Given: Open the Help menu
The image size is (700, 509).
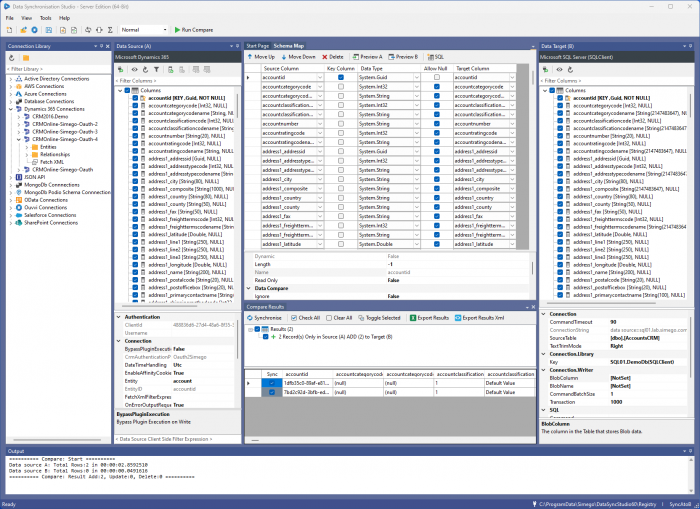Looking at the screenshot, I should tap(65, 18).
